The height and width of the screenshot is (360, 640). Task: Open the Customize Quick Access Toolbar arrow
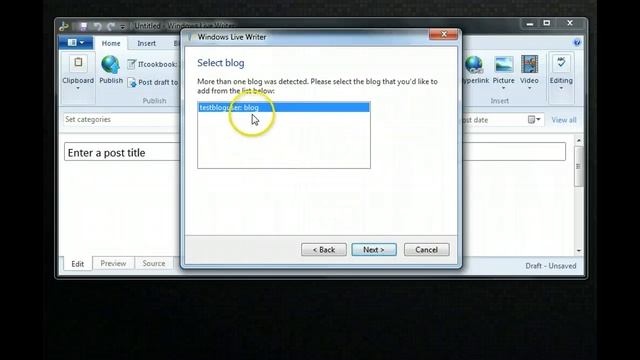point(122,27)
